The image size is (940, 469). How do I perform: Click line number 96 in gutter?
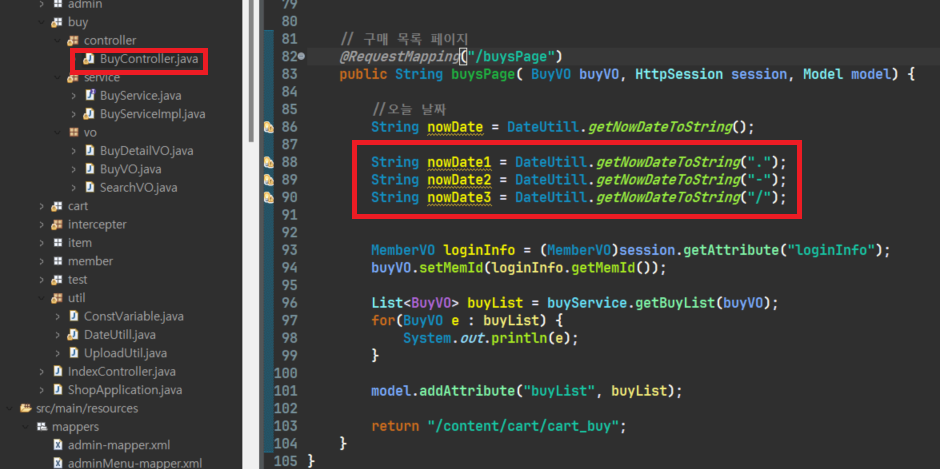click(x=290, y=303)
